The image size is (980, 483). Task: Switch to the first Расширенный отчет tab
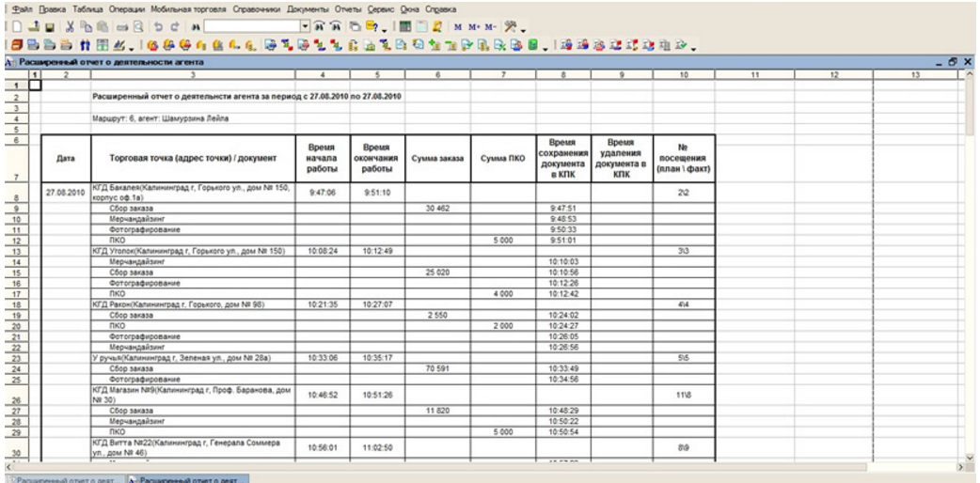pos(62,477)
